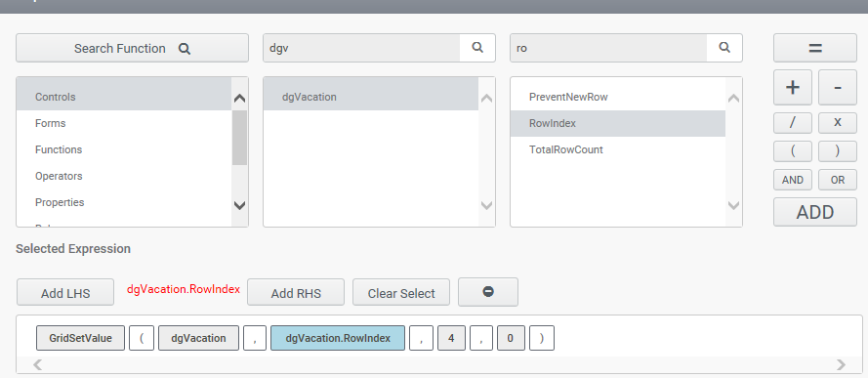Select Functions in the category list

tap(59, 149)
